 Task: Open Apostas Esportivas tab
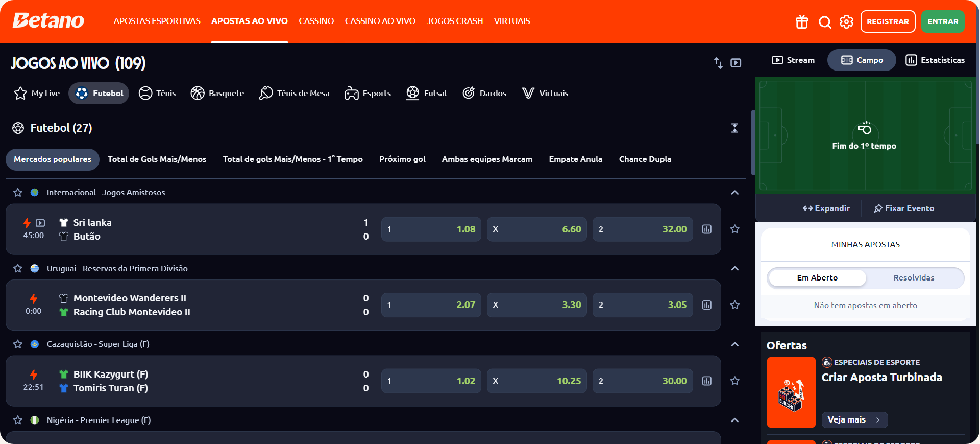point(157,21)
